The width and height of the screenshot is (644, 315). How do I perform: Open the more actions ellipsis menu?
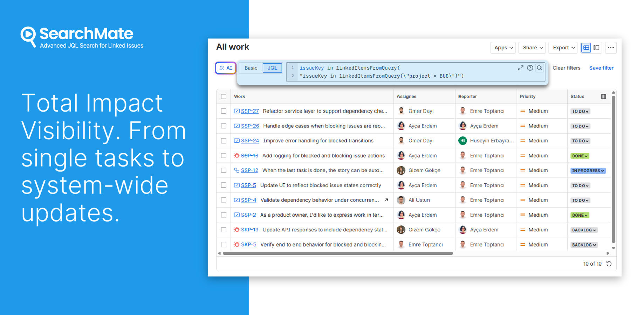pos(611,48)
